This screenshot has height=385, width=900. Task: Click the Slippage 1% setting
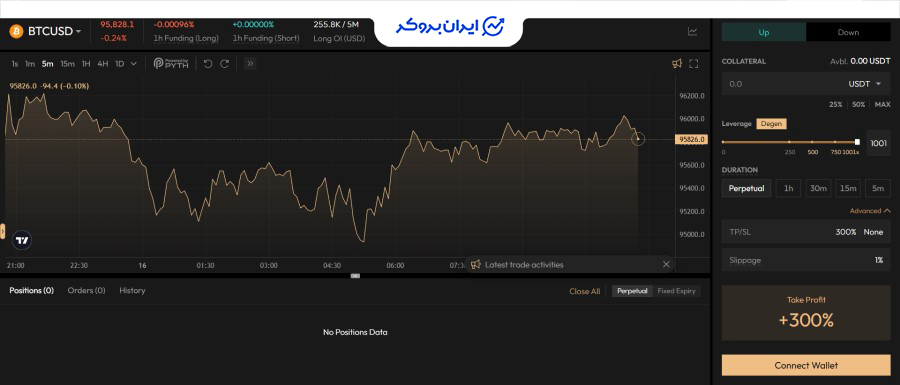(806, 260)
